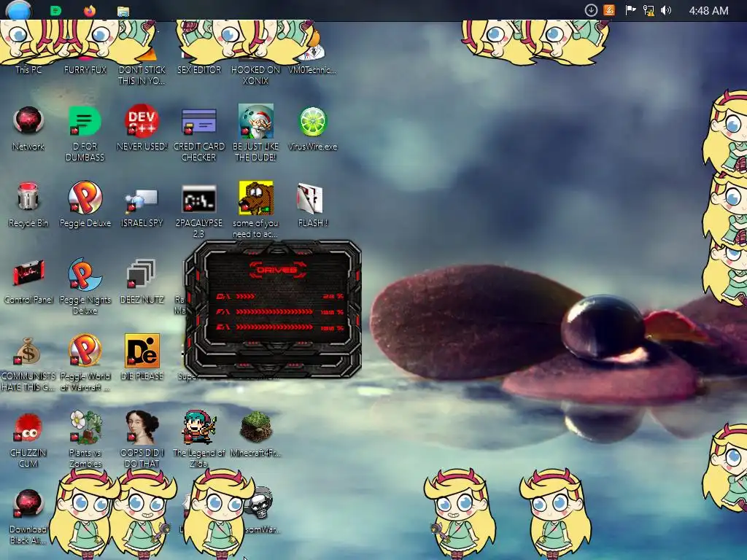Click the E:\ drive usage bar
747x560 pixels.
click(274, 327)
